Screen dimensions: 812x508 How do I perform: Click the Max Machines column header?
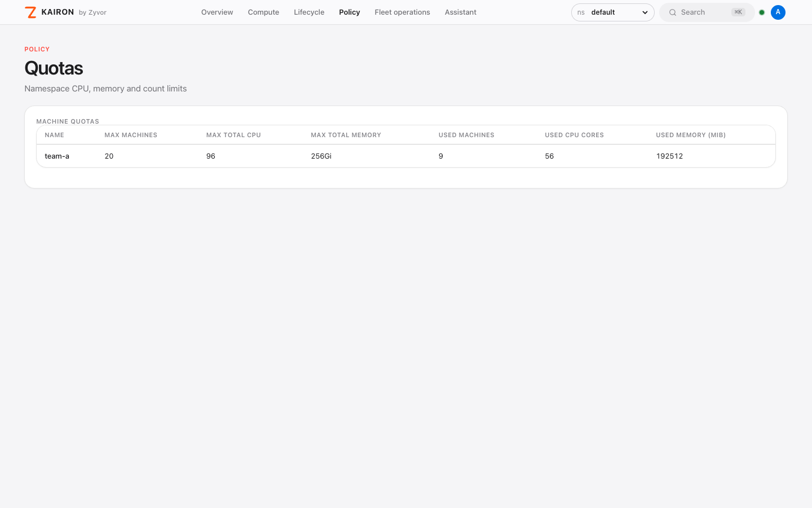(x=131, y=135)
